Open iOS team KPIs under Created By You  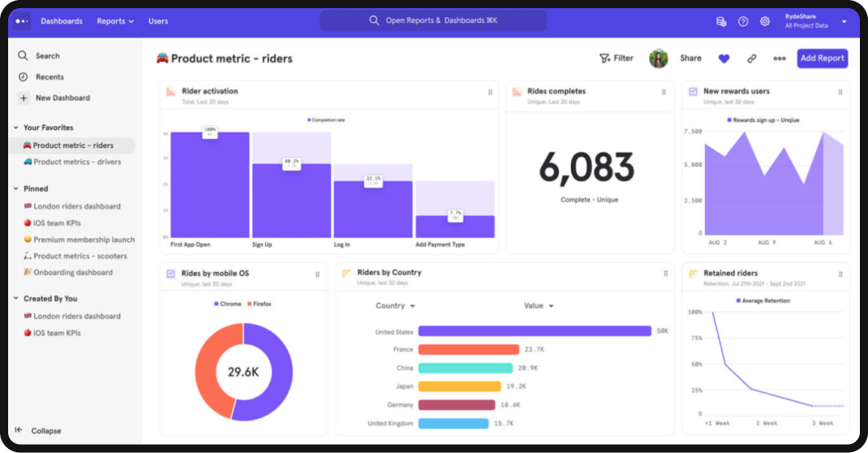52,333
